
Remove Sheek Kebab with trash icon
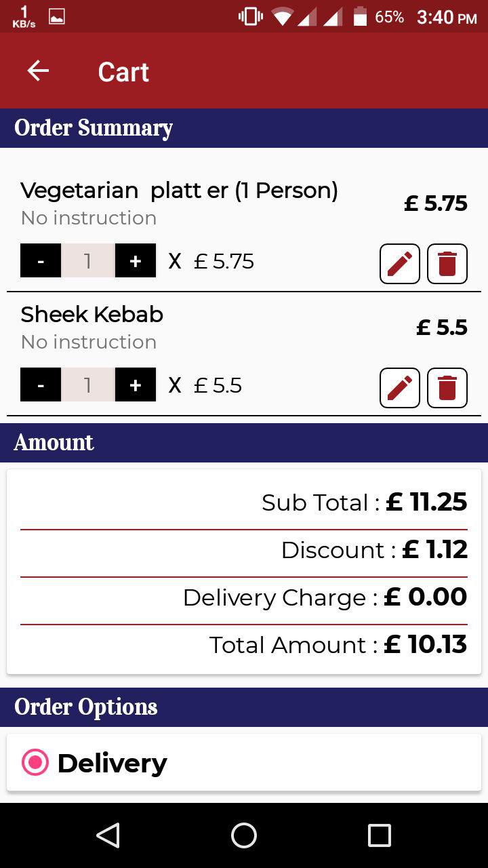click(447, 387)
